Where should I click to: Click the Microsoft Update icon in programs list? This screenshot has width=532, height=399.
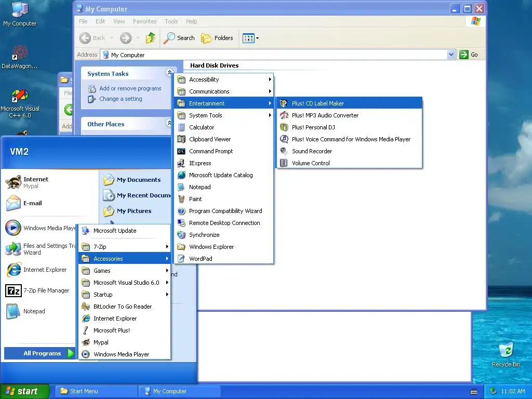click(86, 231)
